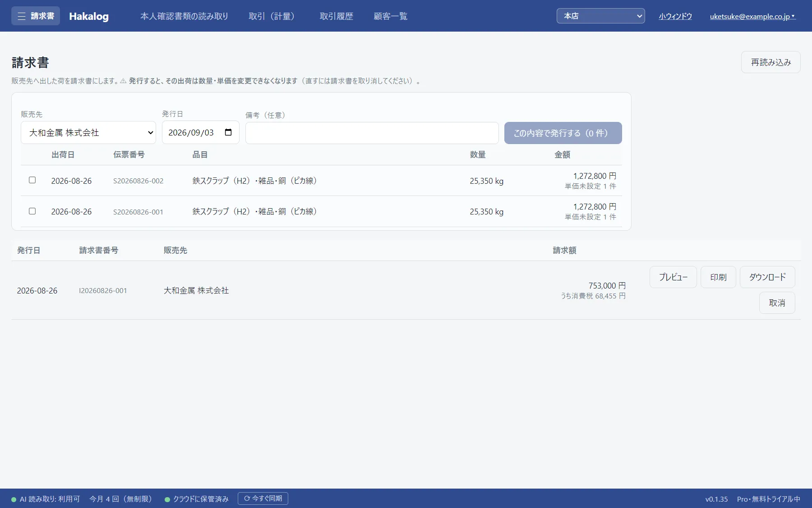Click the ダウンロード button
The width and height of the screenshot is (812, 508).
click(767, 277)
